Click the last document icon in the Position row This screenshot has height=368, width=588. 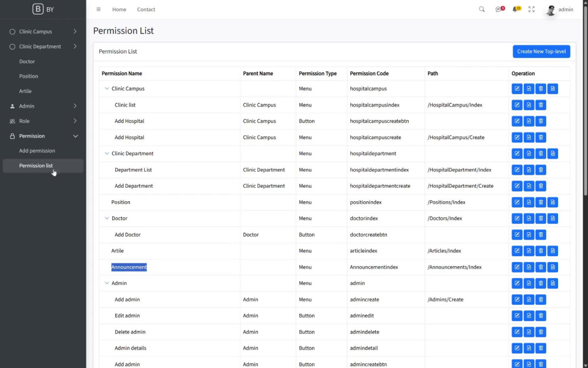click(552, 202)
